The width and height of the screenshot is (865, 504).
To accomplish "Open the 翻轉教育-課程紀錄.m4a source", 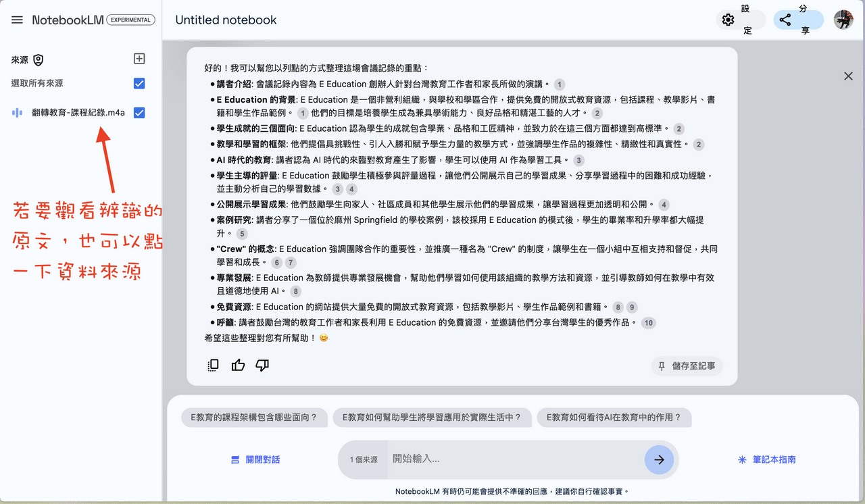I will (x=78, y=113).
